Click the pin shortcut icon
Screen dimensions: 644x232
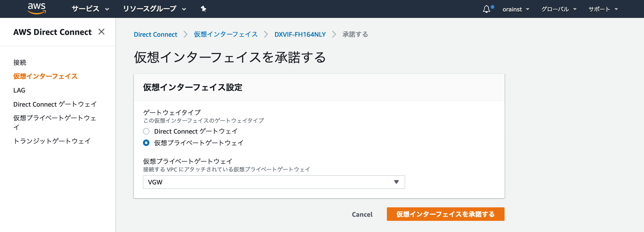point(203,9)
